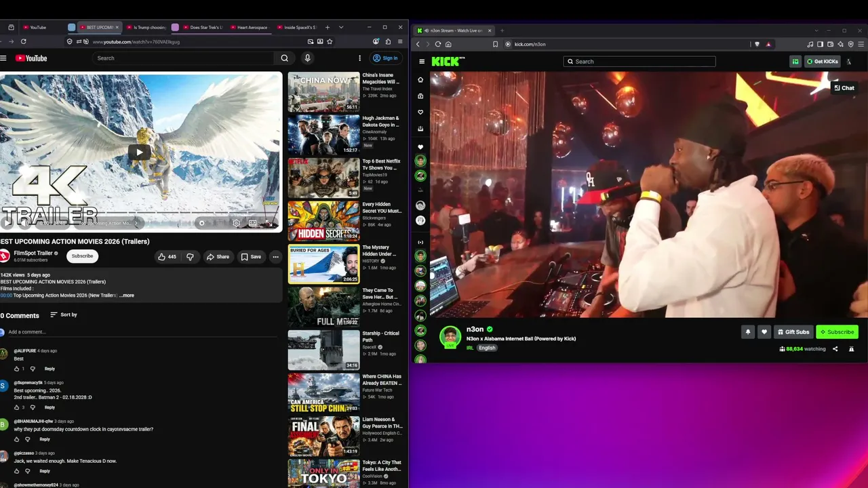Switch to the Is Trump choosing tab
This screenshot has width=868, height=488.
point(145,28)
